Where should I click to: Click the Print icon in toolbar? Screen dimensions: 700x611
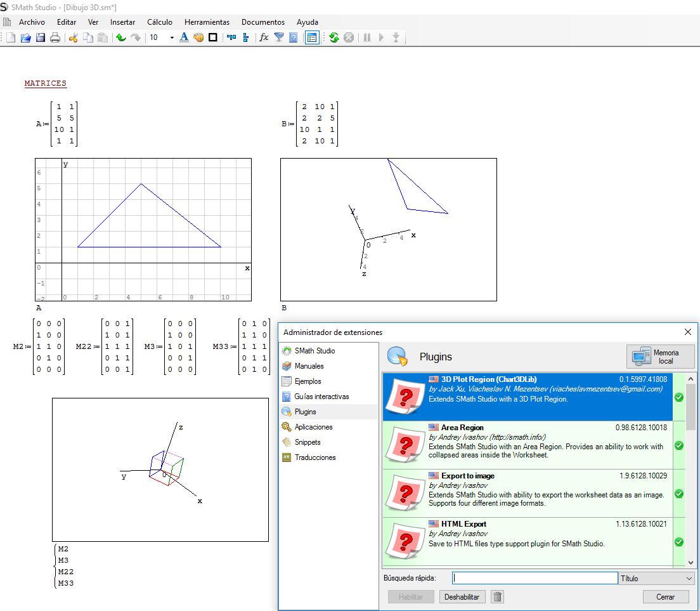(55, 38)
